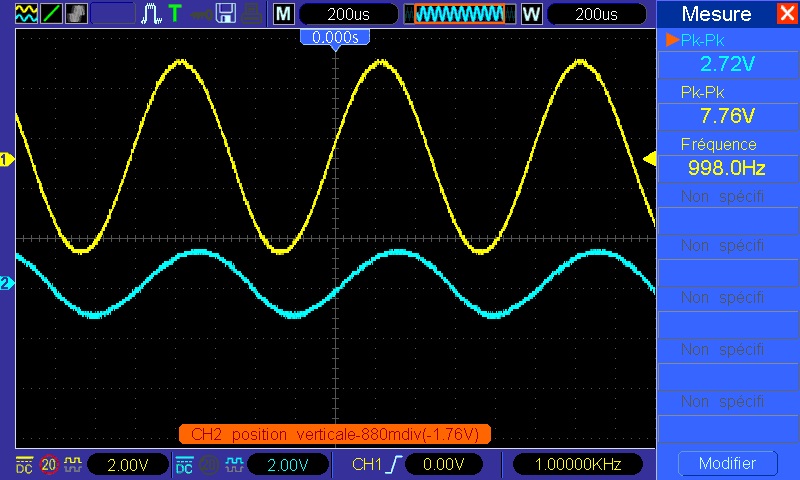800x480 pixels.
Task: Click the green diagonal line icon
Action: click(x=50, y=13)
